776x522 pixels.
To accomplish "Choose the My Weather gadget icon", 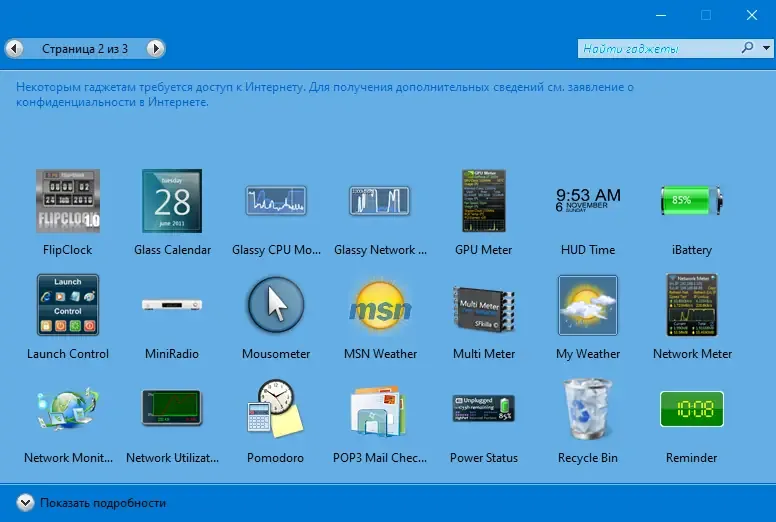I will [588, 305].
